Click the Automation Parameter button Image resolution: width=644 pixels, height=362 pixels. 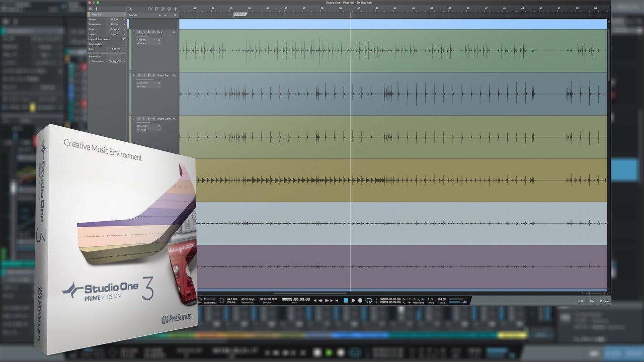(97, 61)
